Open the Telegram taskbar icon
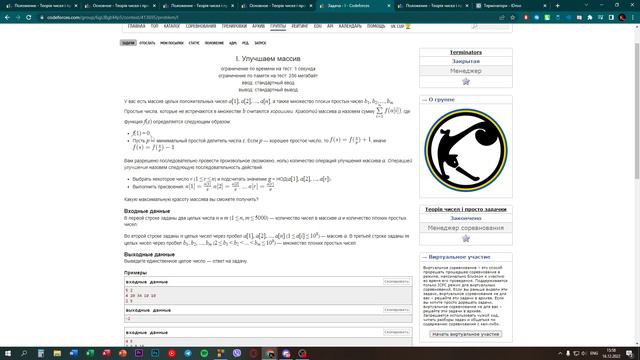Screen dimensions: 640x360 pyautogui.click(x=188, y=353)
